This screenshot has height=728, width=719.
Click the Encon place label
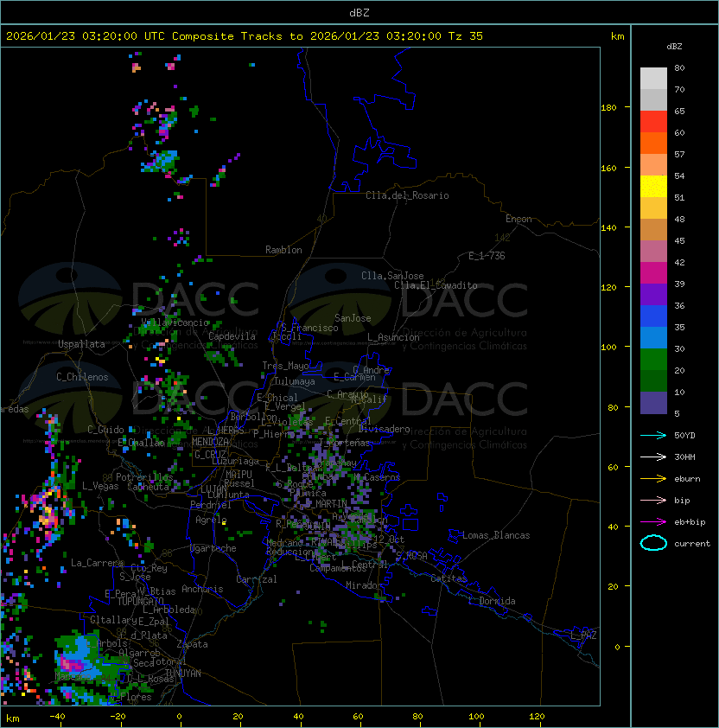click(519, 219)
